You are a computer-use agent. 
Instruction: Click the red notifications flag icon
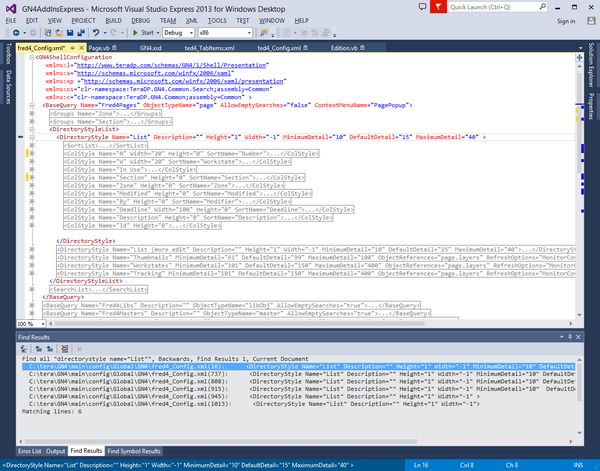tap(438, 7)
